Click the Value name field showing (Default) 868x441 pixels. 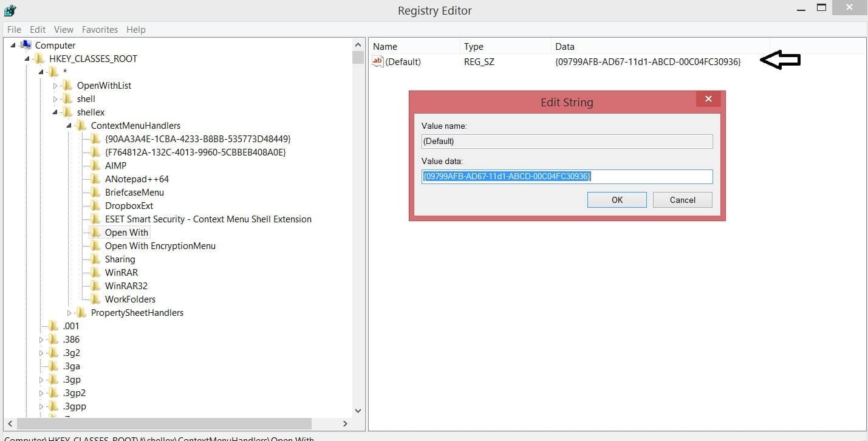567,141
